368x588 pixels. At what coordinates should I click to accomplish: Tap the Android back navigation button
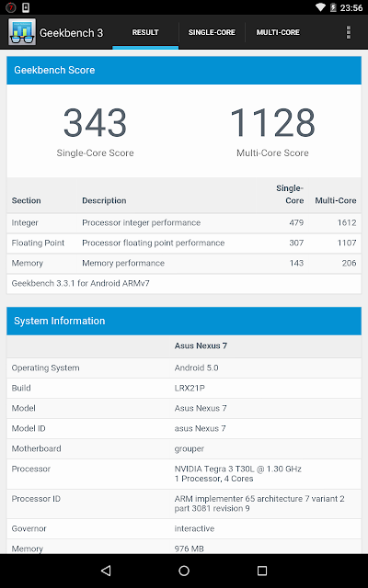(107, 571)
